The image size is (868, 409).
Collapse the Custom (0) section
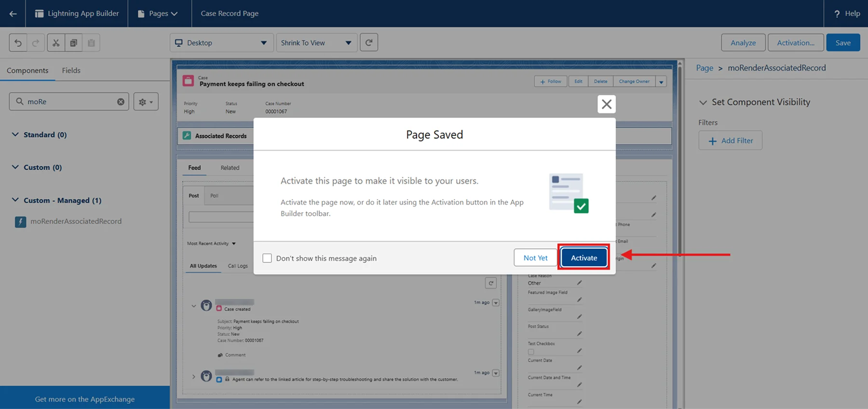tap(15, 167)
